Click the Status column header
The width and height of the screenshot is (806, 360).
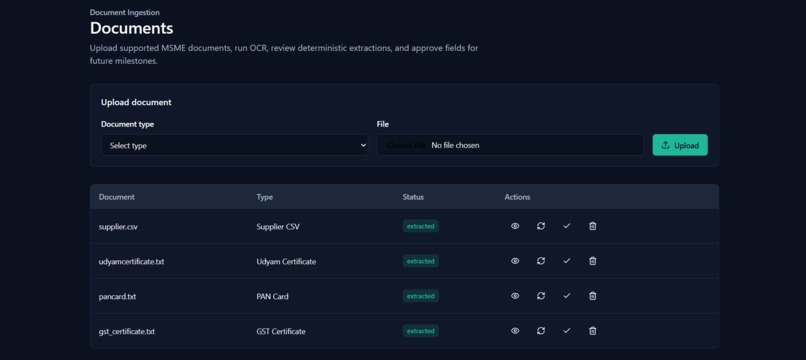click(x=413, y=197)
